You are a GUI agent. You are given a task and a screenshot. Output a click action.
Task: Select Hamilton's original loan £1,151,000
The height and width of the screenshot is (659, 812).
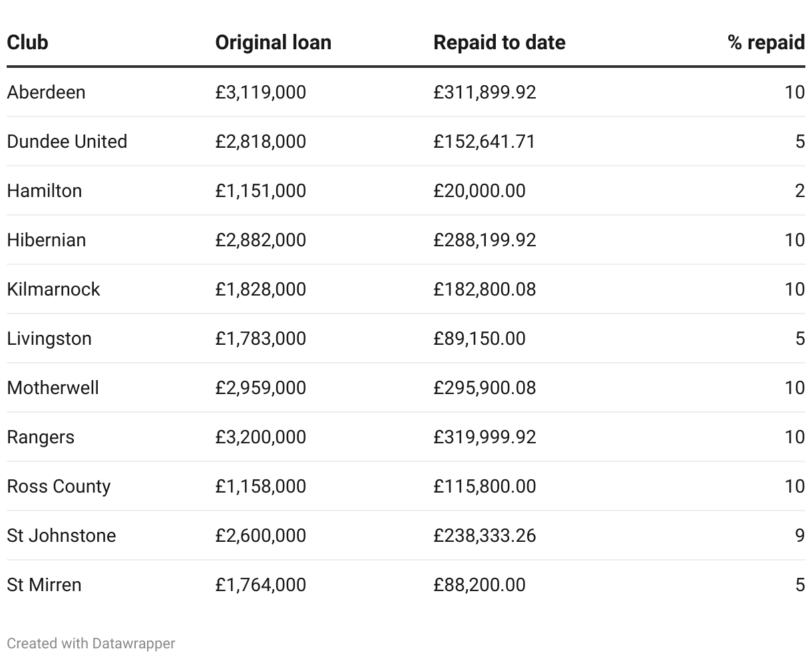(x=260, y=190)
